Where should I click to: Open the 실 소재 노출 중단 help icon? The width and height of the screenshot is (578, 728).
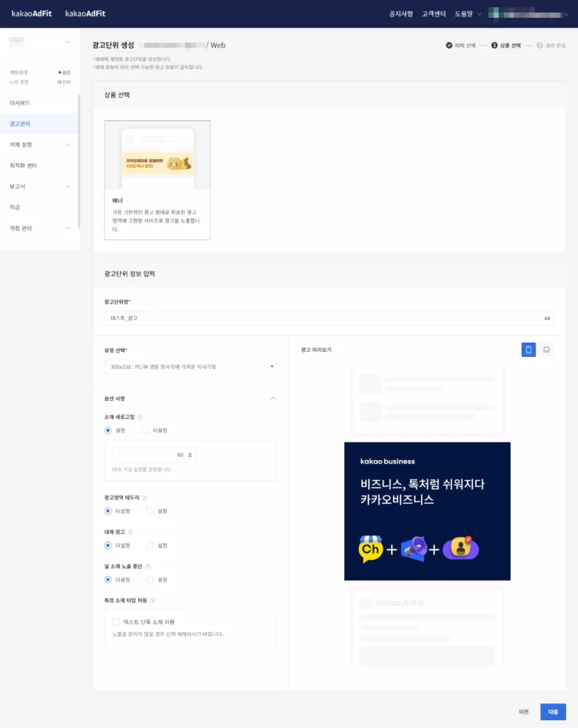pos(147,566)
